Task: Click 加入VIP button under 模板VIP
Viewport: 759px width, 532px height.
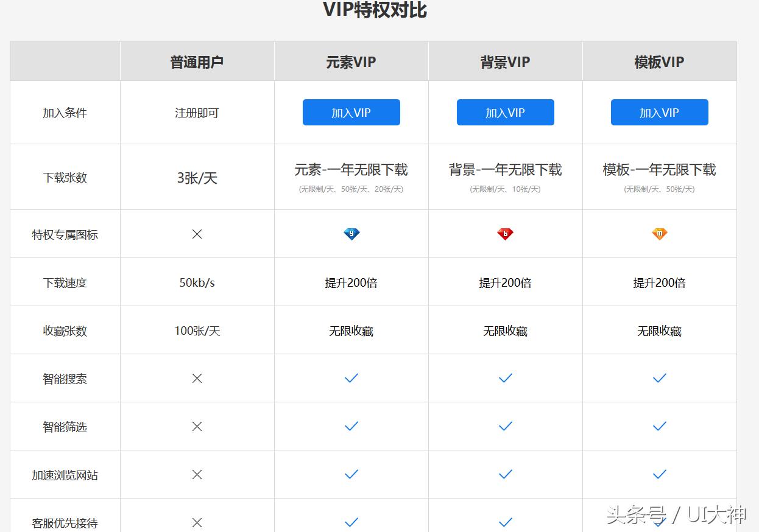Action: 659,112
